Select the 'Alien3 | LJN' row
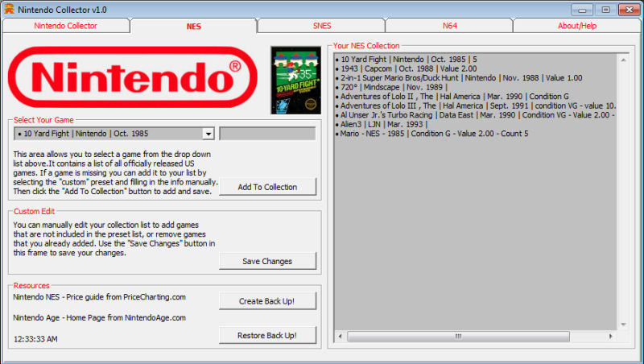The height and width of the screenshot is (364, 644). (382, 124)
